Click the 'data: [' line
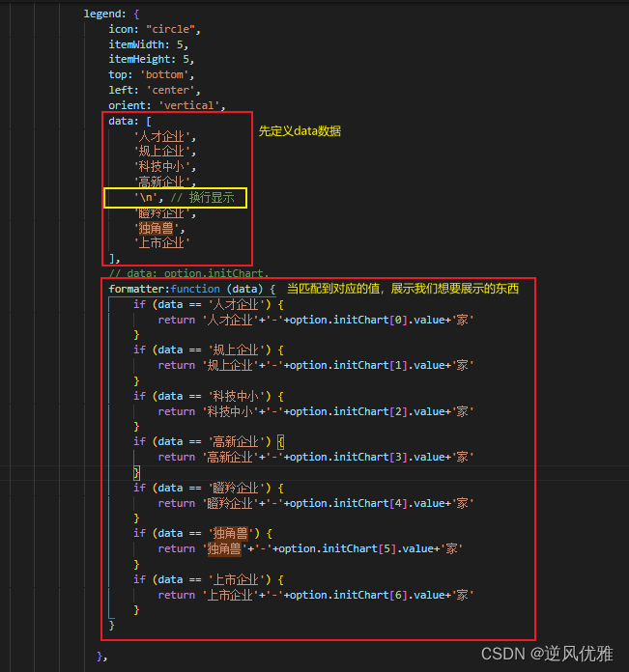Screen dimensions: 629x672 point(129,121)
